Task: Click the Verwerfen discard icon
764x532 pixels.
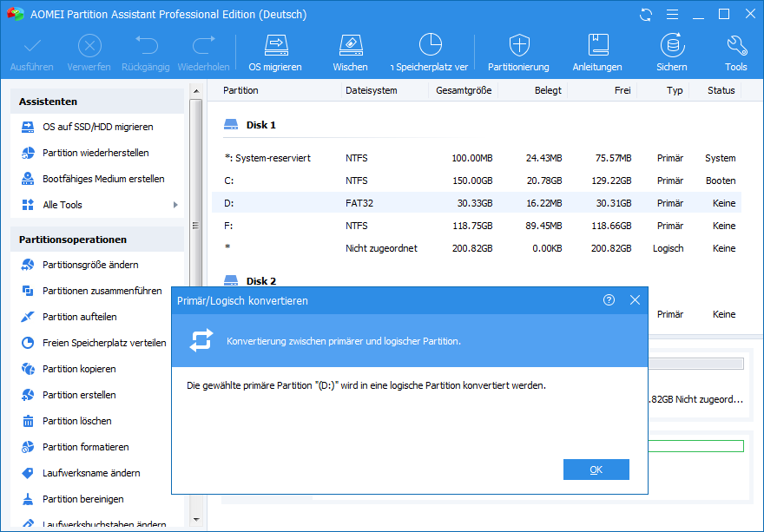Action: (x=89, y=46)
